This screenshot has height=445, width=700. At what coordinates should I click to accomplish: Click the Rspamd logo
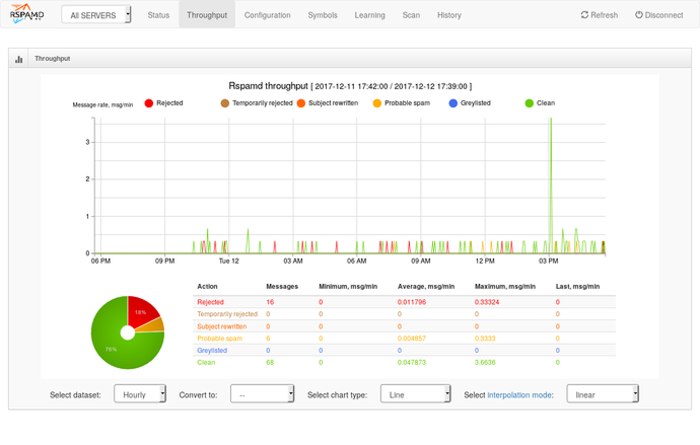pyautogui.click(x=27, y=15)
